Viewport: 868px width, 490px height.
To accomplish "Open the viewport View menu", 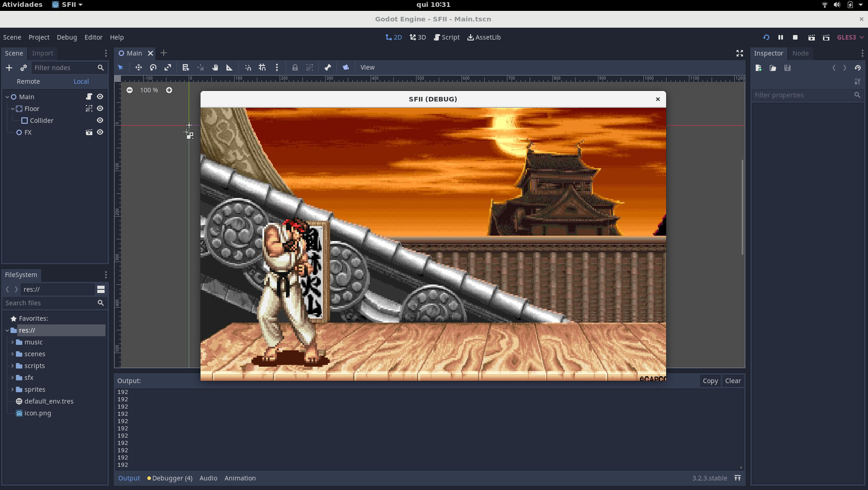I will point(367,67).
